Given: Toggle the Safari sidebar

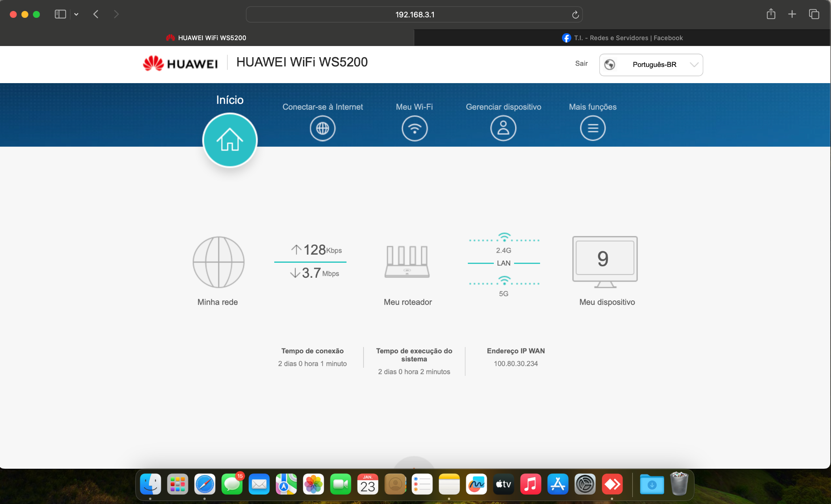Looking at the screenshot, I should [60, 14].
